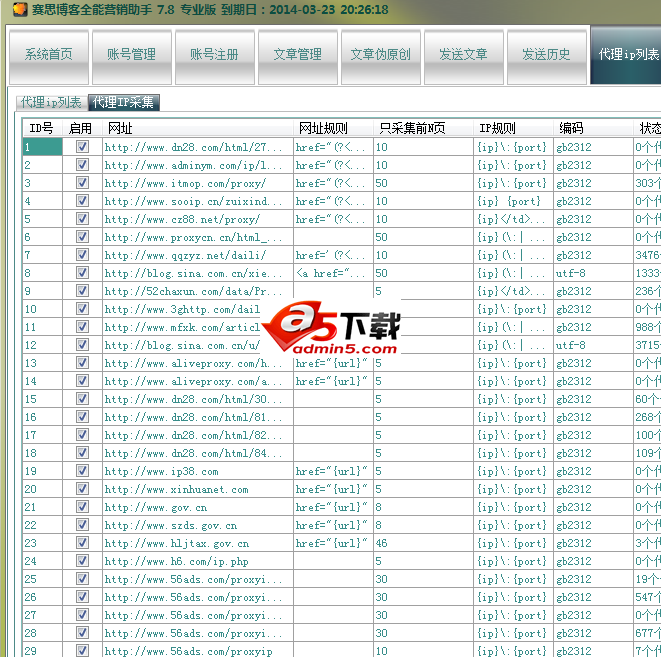Image resolution: width=661 pixels, height=657 pixels.
Task: Go to 文章管理 tab
Action: 297,55
